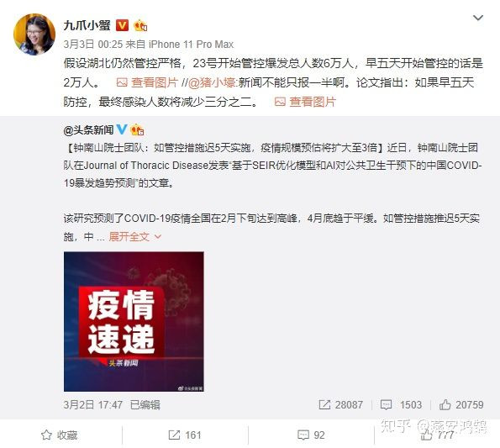Click the blue V badge next to 头条新闻
500x448 pixels.
click(122, 129)
